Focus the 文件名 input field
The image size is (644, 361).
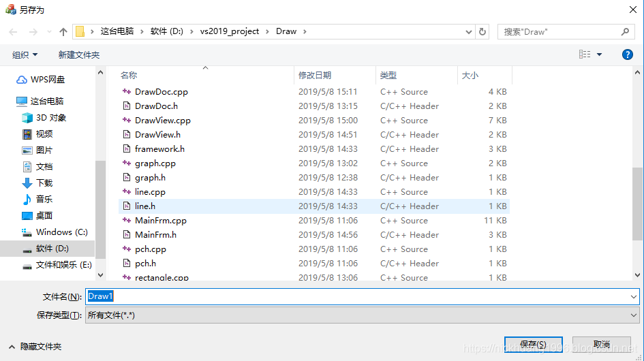pyautogui.click(x=357, y=296)
